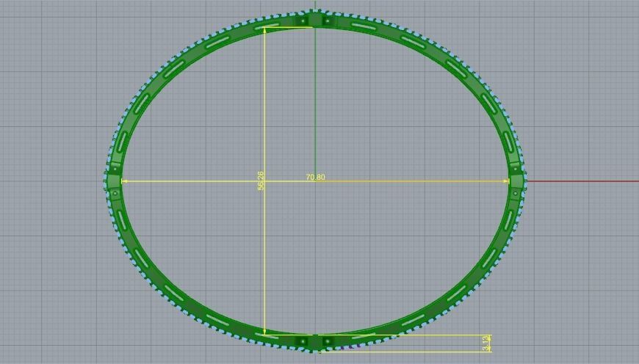Select the 56.26 height dimension text

pyautogui.click(x=261, y=181)
